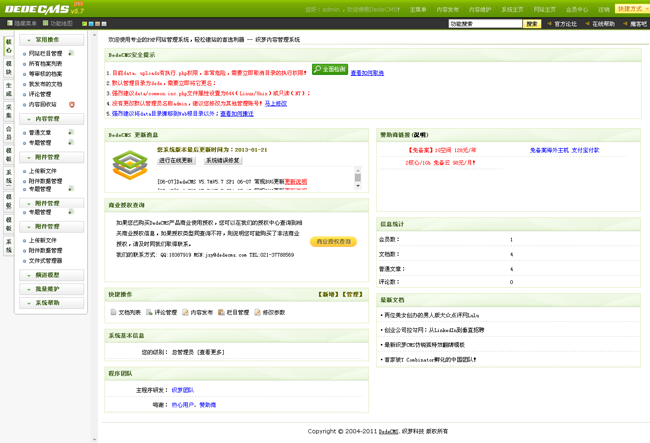Click the add icon beside 网站栏目管理
Viewport: 650px width, 443px height.
(x=71, y=53)
